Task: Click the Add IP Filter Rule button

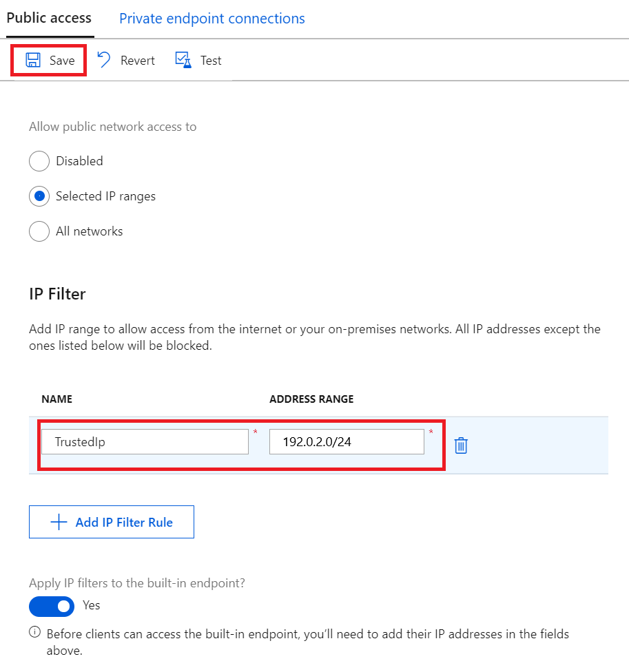Action: 111,522
